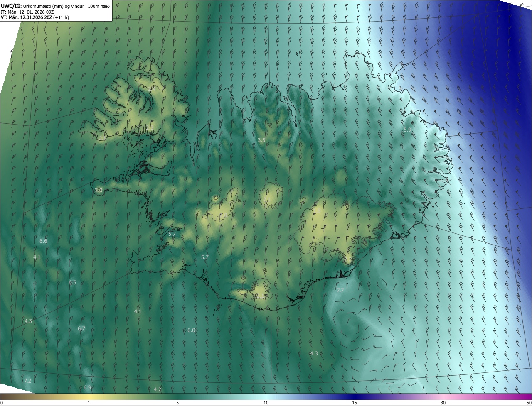Click the 15 tick on color scale
This screenshot has width=532, height=406.
pyautogui.click(x=355, y=403)
